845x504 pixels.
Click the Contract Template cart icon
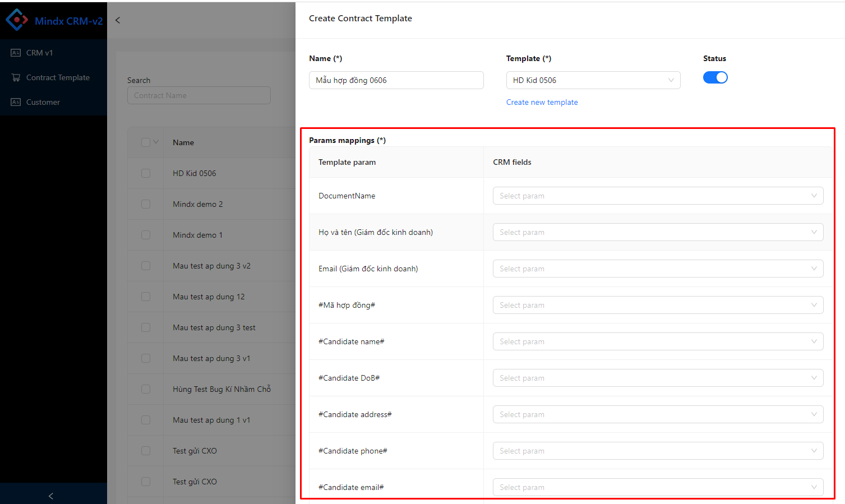pos(16,77)
